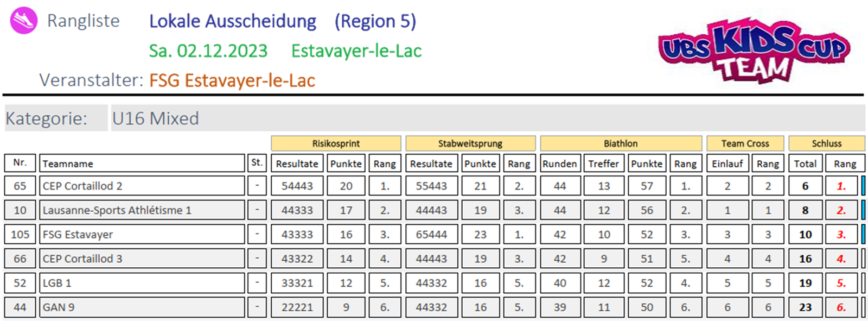868x321 pixels.
Task: Select the Stabweitsprung column group header
Action: pos(470,143)
